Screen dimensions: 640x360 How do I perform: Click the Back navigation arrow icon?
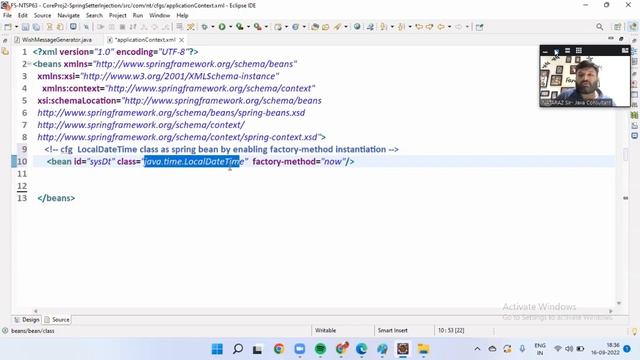tap(441, 27)
